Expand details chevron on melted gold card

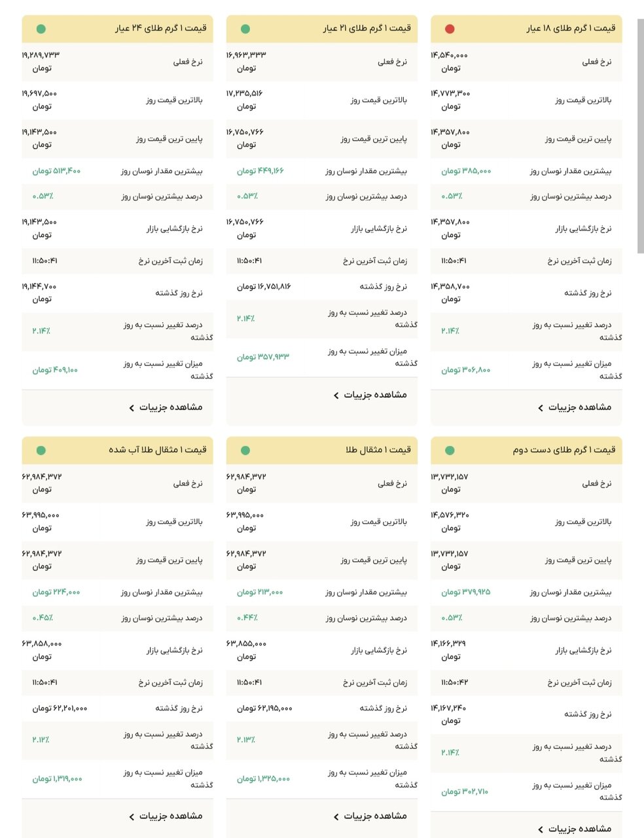tap(131, 816)
